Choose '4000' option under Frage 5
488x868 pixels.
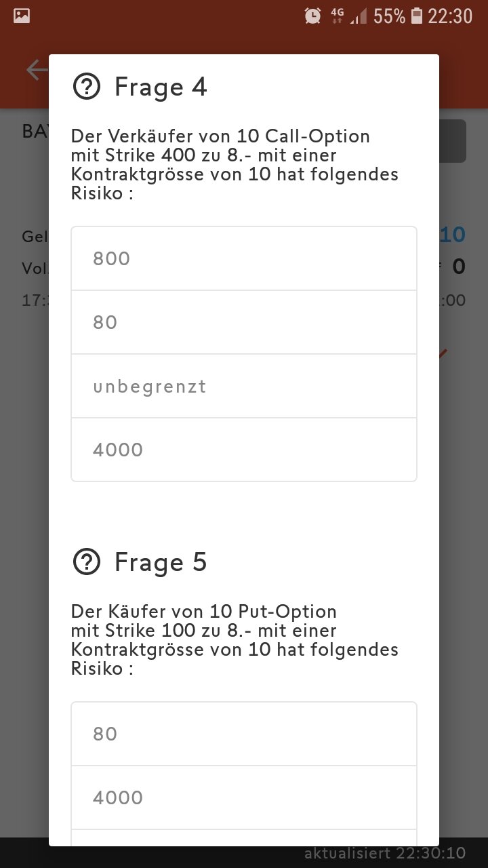(244, 797)
